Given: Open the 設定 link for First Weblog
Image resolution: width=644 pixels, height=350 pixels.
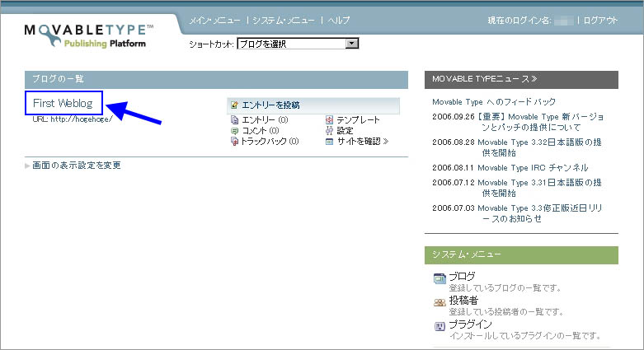Looking at the screenshot, I should coord(345,131).
